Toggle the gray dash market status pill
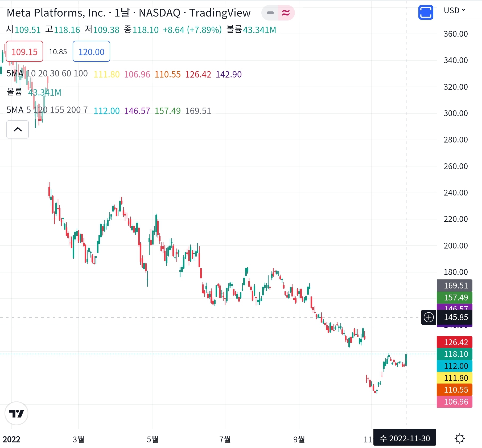 [x=270, y=13]
